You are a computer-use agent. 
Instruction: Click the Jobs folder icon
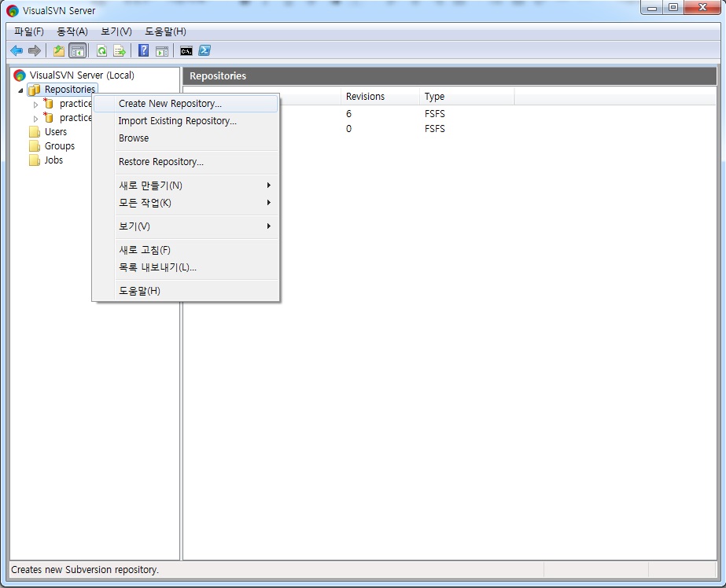(35, 160)
